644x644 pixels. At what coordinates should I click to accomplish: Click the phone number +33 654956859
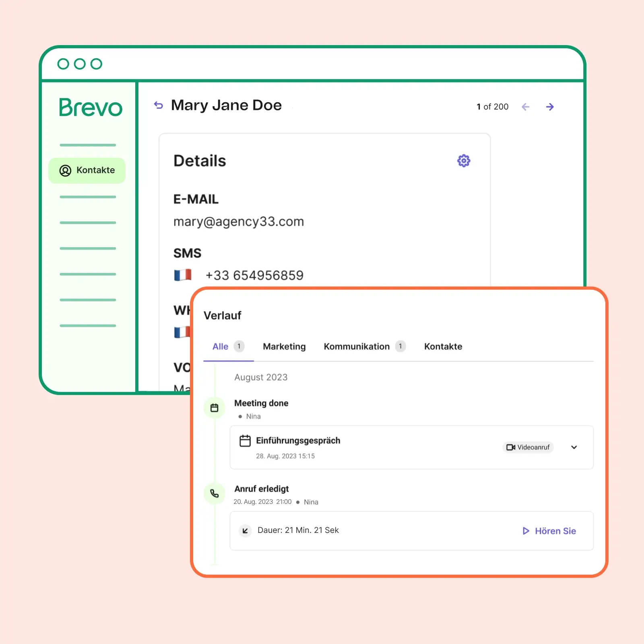coord(254,275)
